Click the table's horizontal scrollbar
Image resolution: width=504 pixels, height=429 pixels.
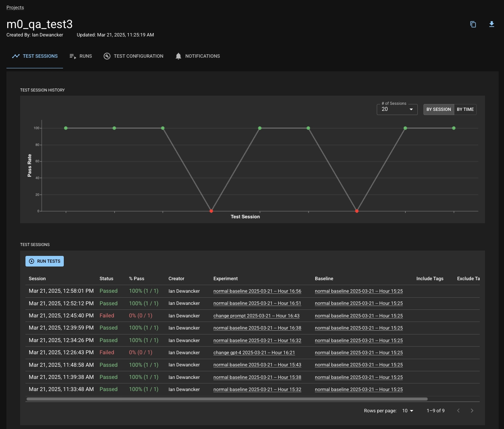(x=227, y=399)
